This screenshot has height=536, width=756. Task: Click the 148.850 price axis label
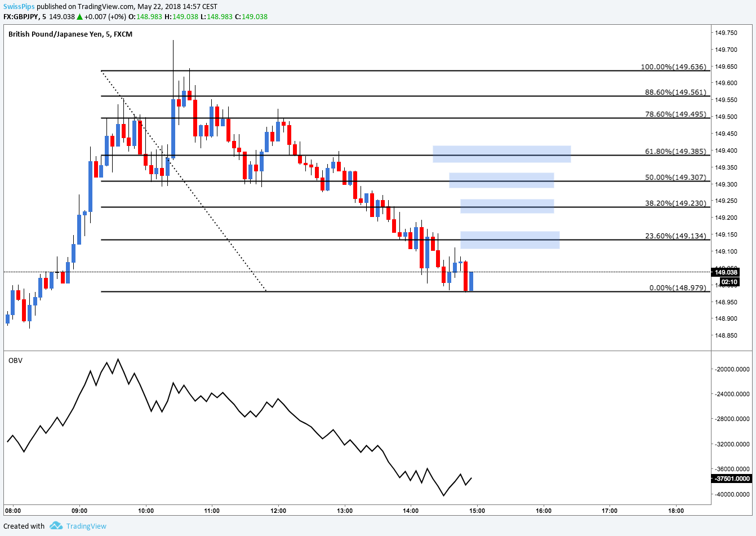tap(726, 335)
